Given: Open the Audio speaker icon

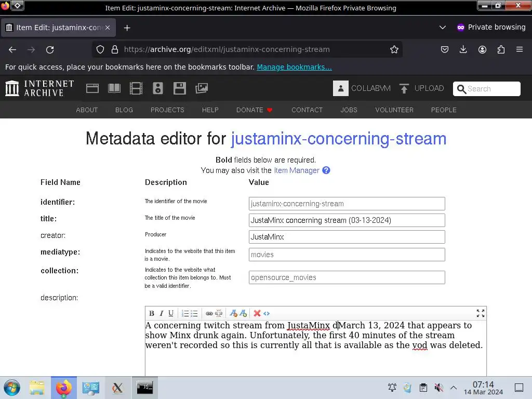Looking at the screenshot, I should pos(158,88).
